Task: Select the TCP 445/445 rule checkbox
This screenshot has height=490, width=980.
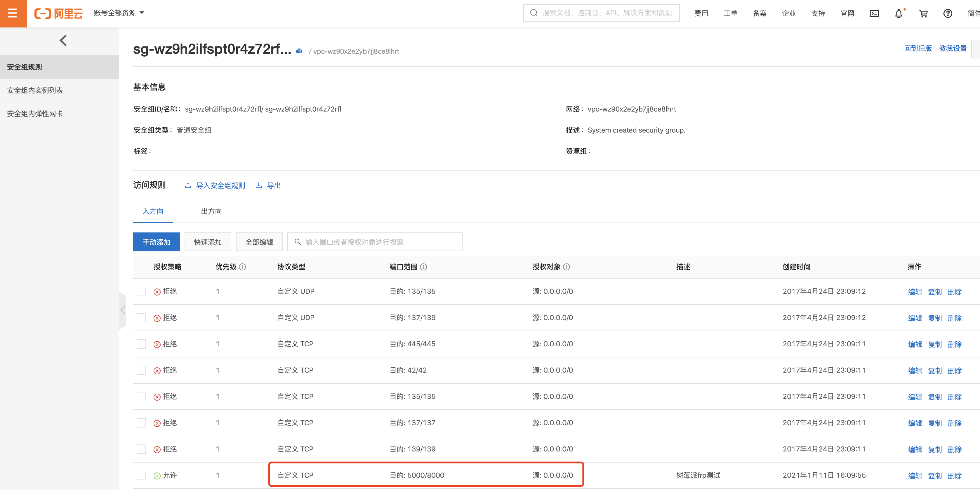Action: coord(141,344)
